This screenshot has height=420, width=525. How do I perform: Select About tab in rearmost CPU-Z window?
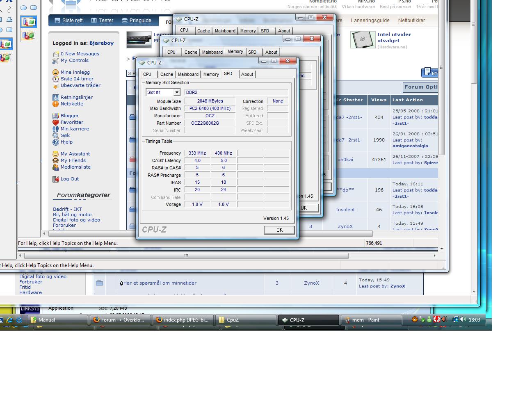(284, 31)
